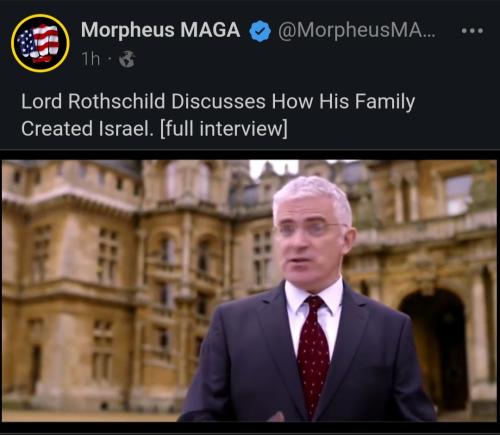Click the yellow ring around the avatar
This screenshot has height=435, width=500.
point(40,16)
